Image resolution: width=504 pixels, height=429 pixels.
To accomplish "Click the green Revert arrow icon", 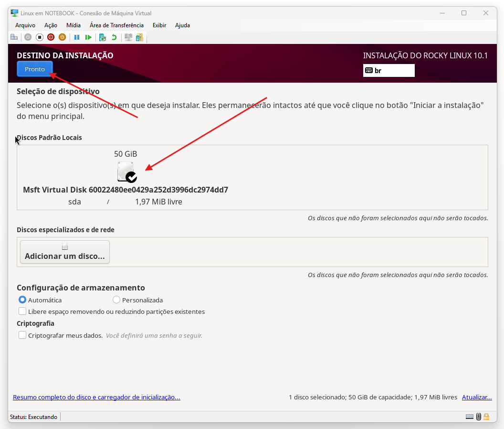I will (x=114, y=37).
